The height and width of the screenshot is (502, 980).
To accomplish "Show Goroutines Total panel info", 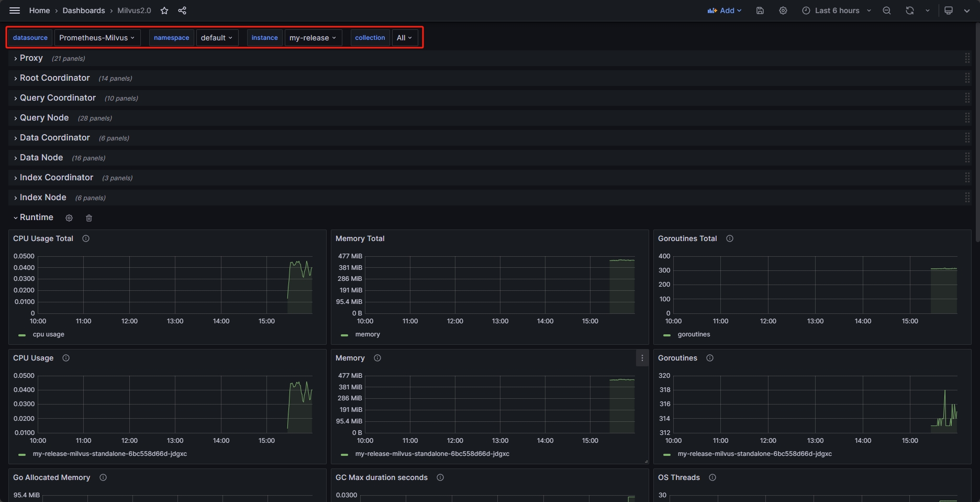I will point(730,238).
